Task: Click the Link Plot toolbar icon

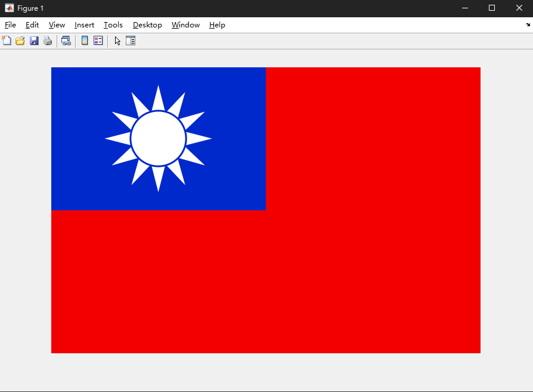Action: [x=66, y=41]
